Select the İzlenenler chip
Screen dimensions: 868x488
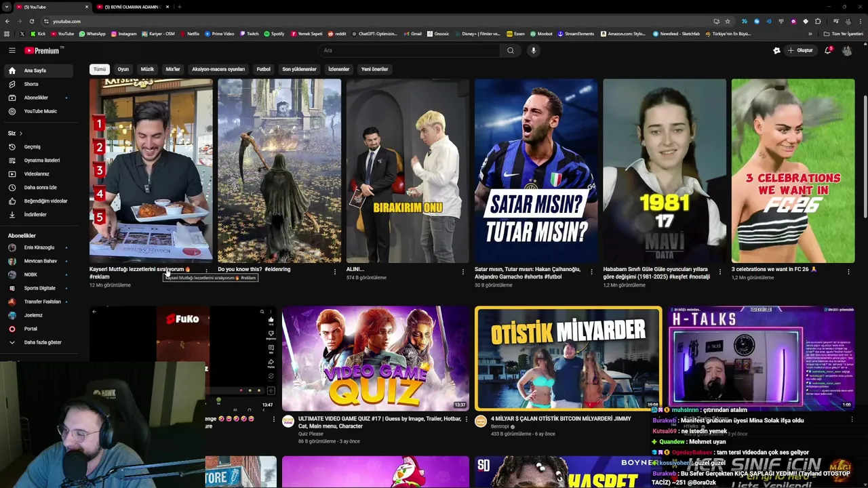pyautogui.click(x=338, y=69)
